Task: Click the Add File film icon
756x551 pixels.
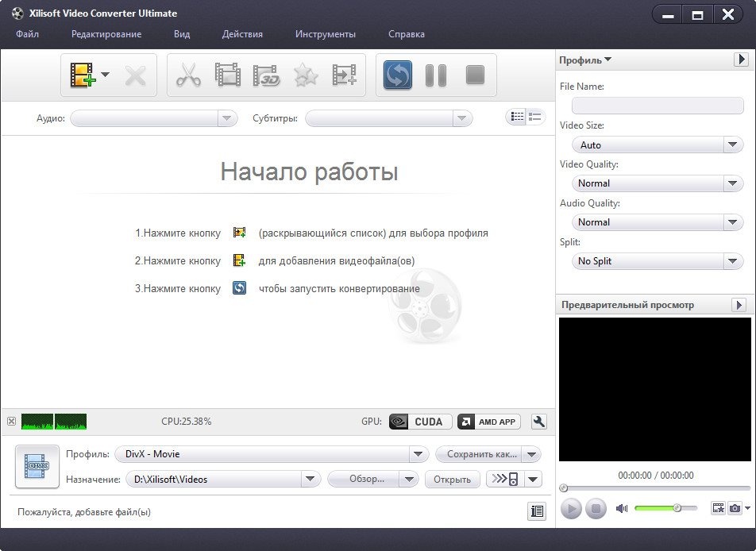Action: (82, 75)
